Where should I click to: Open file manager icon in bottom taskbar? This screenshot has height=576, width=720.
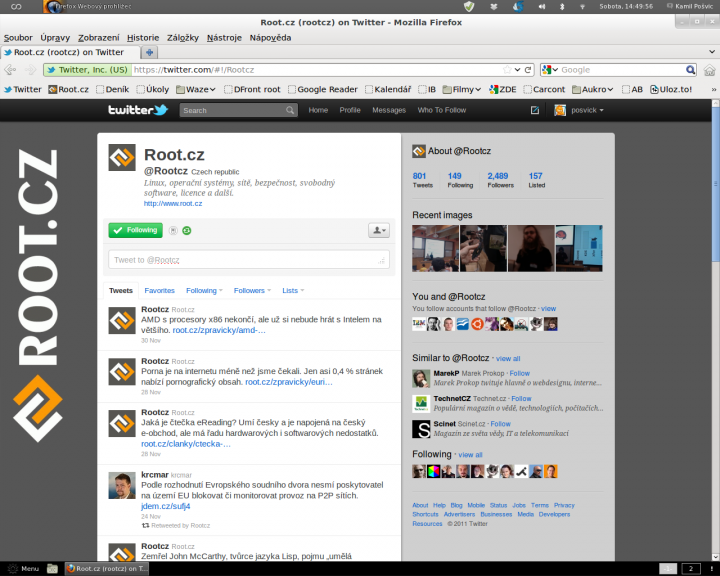point(52,569)
